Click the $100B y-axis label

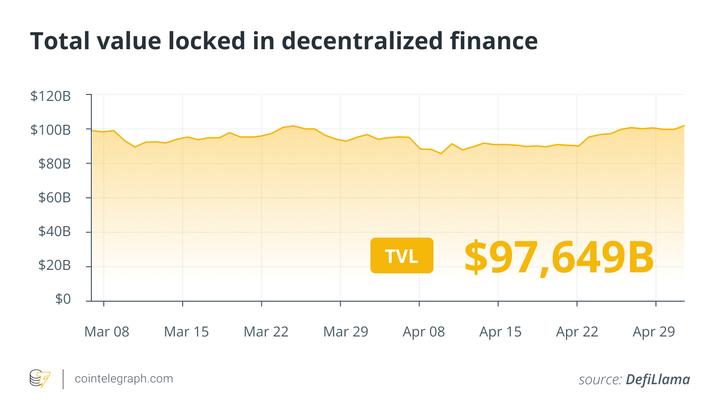pos(50,130)
